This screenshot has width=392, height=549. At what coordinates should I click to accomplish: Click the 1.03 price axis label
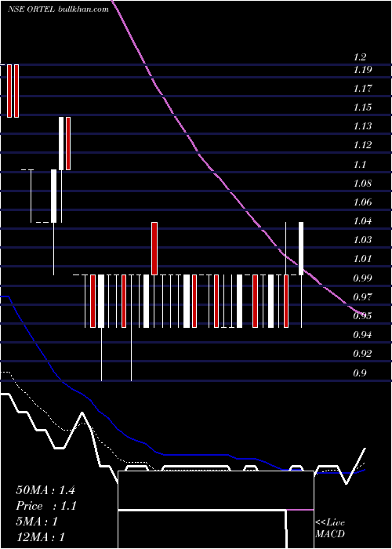pos(362,240)
